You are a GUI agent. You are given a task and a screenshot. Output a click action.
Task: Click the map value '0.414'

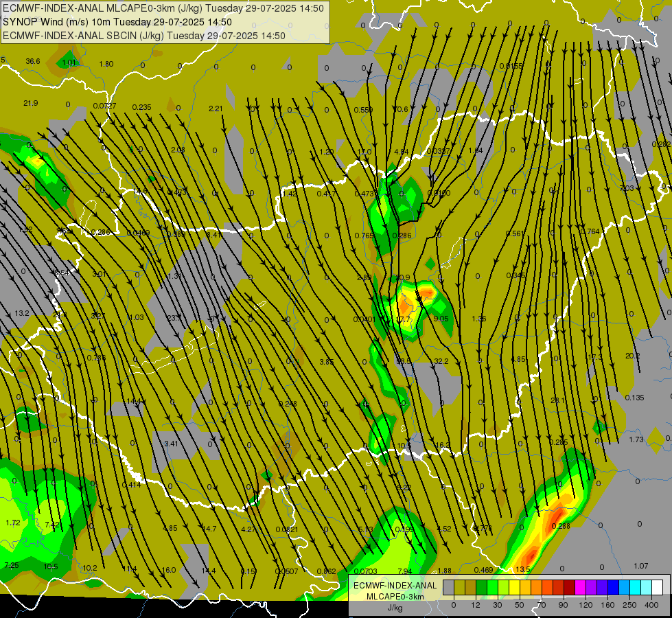click(x=132, y=485)
